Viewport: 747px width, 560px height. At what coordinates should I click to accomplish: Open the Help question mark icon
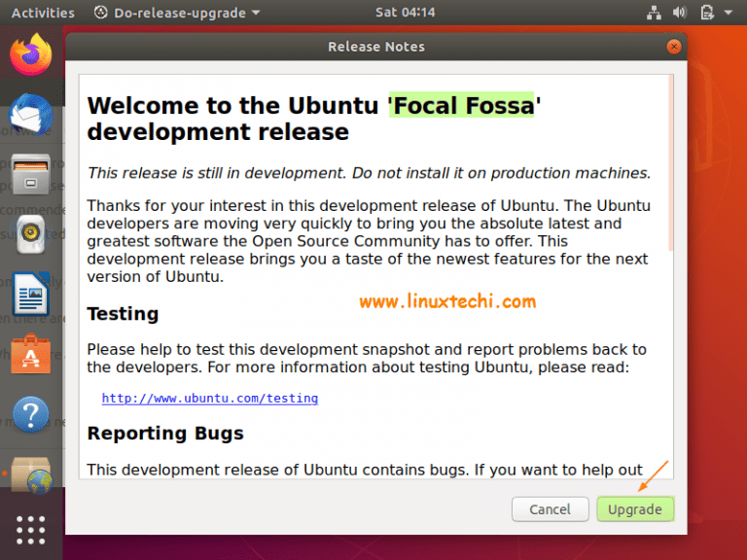pyautogui.click(x=30, y=415)
